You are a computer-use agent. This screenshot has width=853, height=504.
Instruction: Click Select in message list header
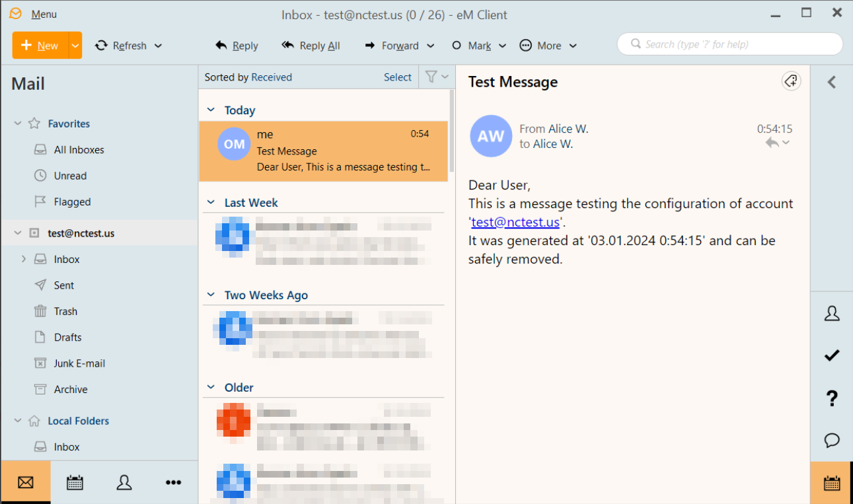pyautogui.click(x=398, y=77)
